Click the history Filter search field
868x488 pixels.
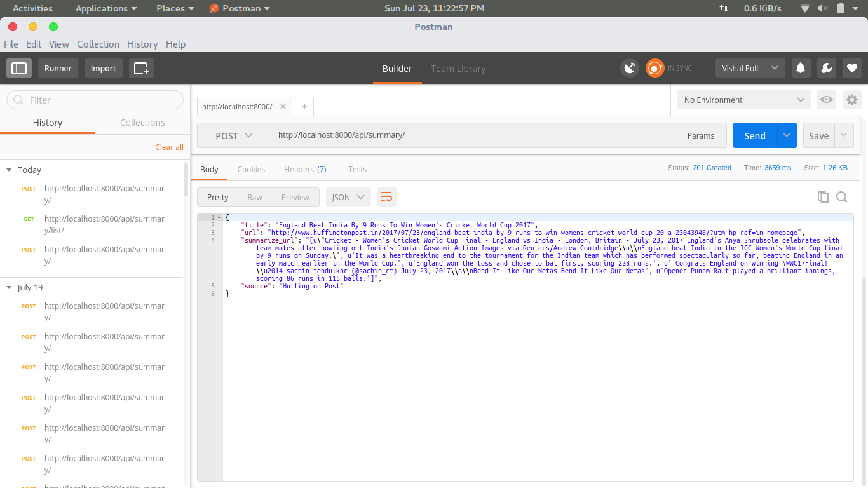[95, 100]
